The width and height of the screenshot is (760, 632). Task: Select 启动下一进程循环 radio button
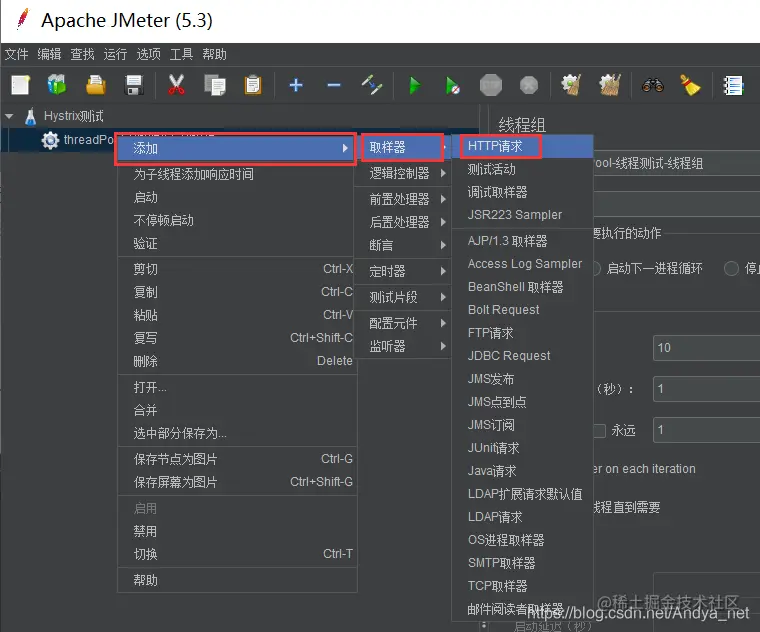pyautogui.click(x=596, y=269)
